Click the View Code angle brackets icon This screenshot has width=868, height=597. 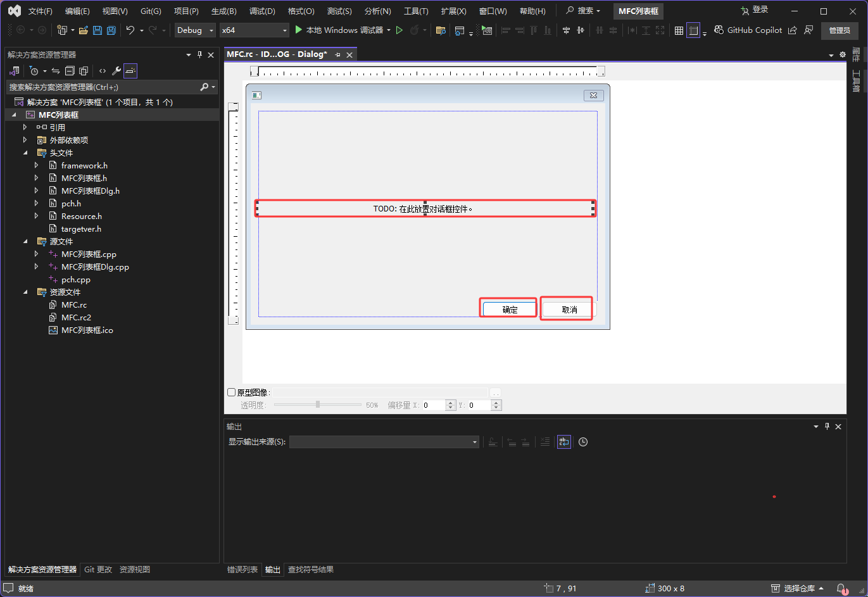pyautogui.click(x=103, y=71)
